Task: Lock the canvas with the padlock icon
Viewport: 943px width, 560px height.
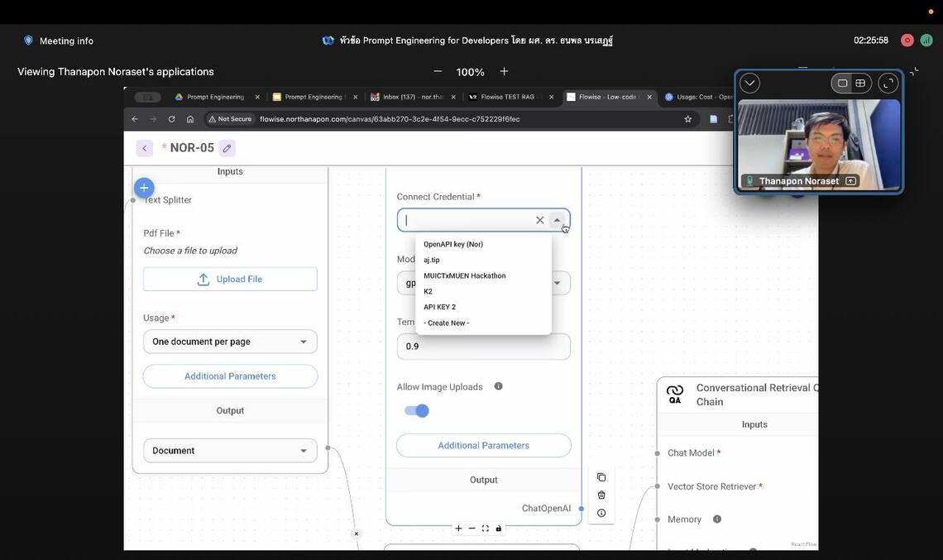Action: pyautogui.click(x=499, y=529)
